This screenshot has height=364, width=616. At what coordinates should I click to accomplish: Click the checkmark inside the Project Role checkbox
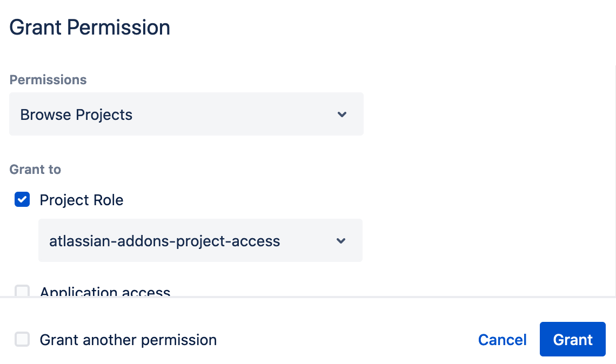[x=22, y=200]
